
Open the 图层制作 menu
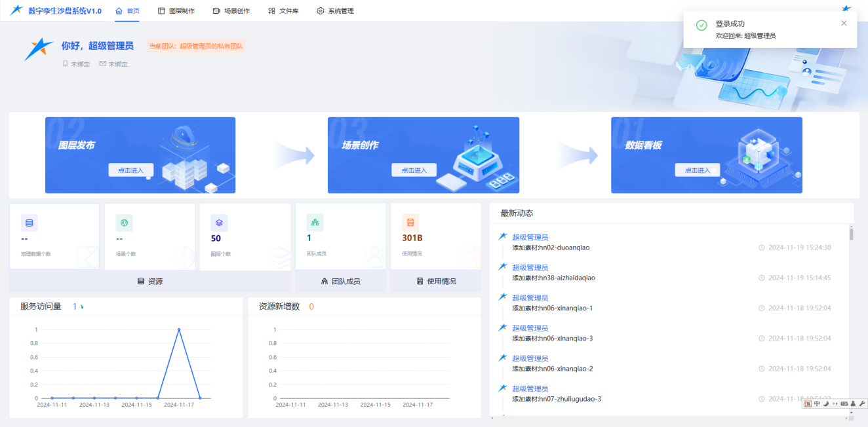pyautogui.click(x=176, y=10)
